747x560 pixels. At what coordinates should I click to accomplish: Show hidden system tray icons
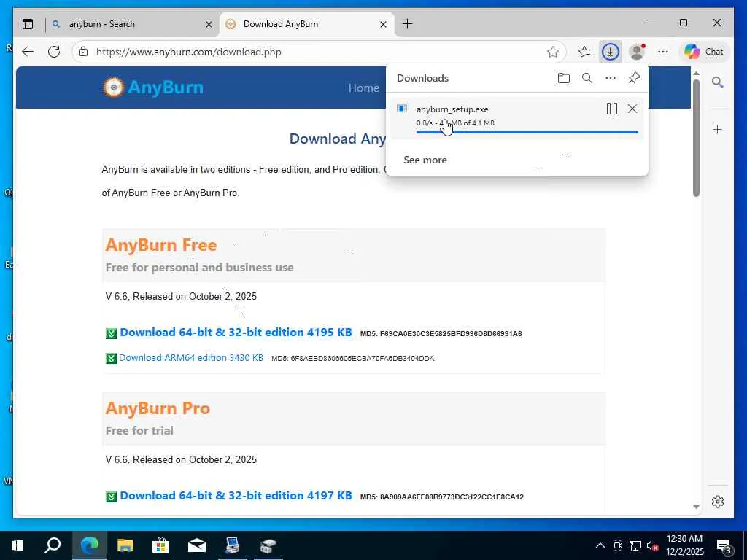tap(600, 545)
